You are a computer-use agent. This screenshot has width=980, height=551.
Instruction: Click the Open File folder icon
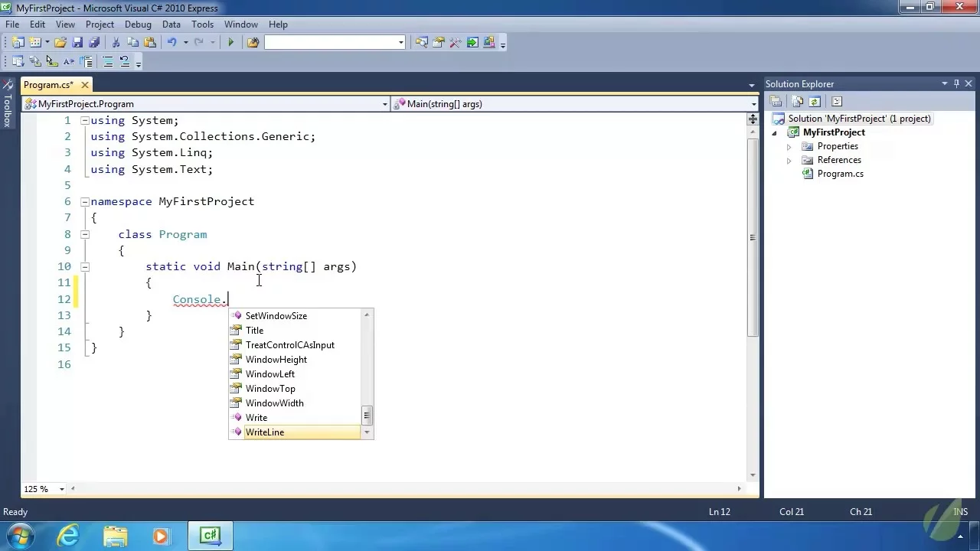pyautogui.click(x=60, y=43)
